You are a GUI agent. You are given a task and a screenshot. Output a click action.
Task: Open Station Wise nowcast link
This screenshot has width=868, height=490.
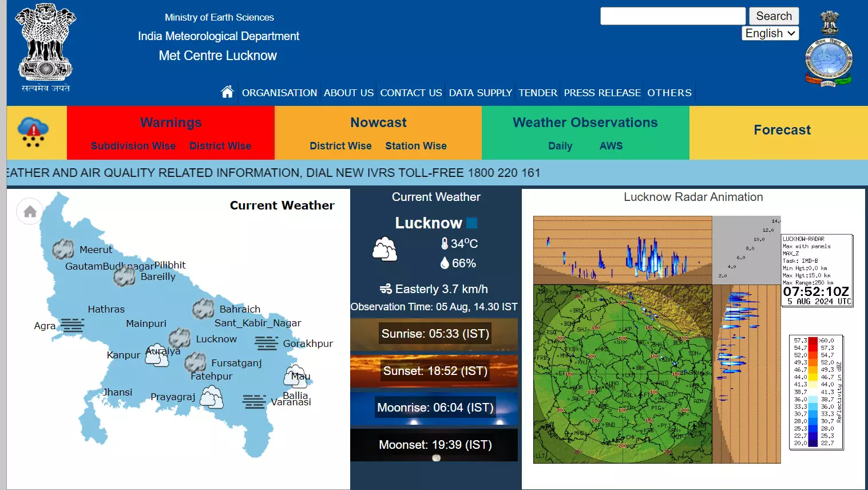point(415,146)
